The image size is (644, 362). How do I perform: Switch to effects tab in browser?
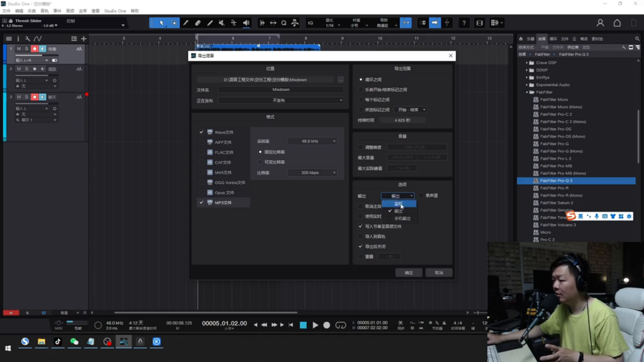pyautogui.click(x=541, y=39)
